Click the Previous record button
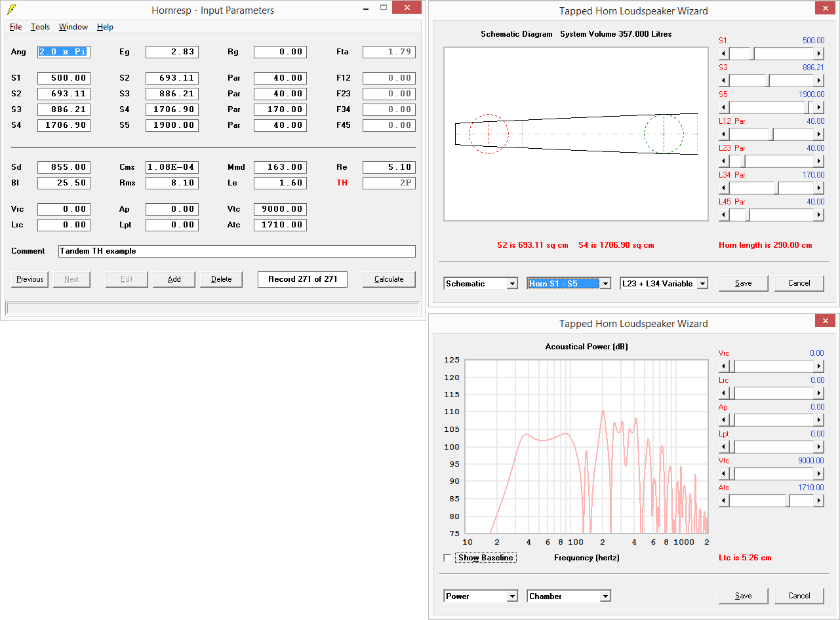This screenshot has height=620, width=840. coord(30,279)
